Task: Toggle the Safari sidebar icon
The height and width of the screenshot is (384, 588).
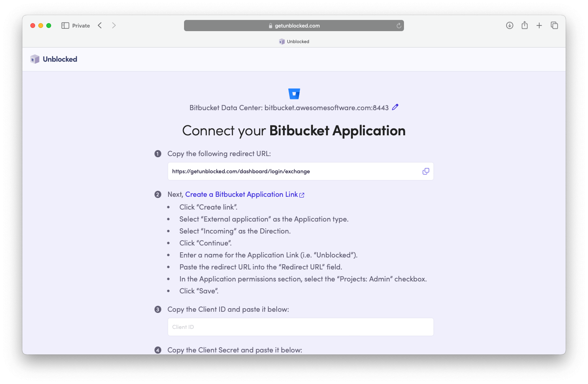Action: click(65, 26)
